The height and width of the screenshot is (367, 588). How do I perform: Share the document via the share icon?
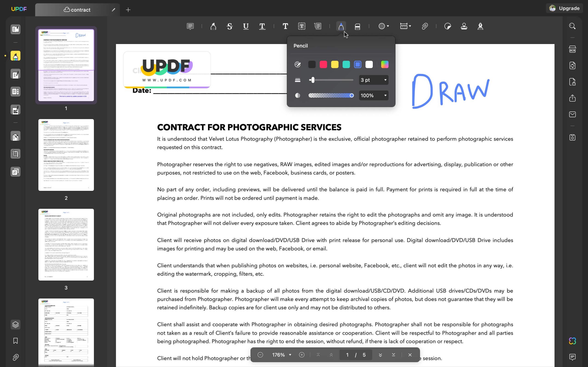pyautogui.click(x=572, y=98)
